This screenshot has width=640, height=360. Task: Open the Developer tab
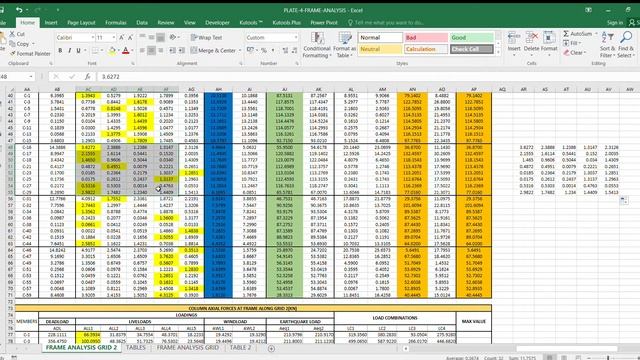click(x=217, y=23)
